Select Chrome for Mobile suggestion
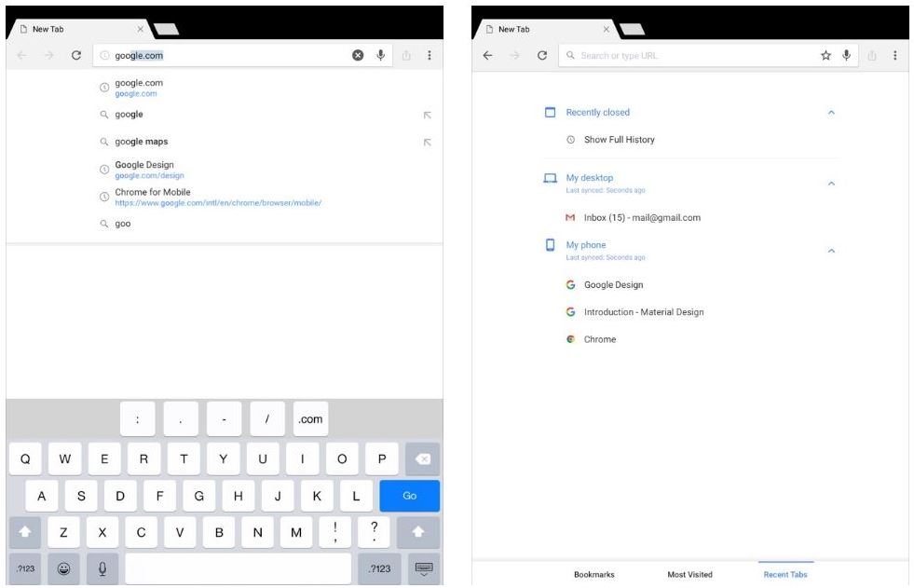The width and height of the screenshot is (914, 588). click(225, 197)
